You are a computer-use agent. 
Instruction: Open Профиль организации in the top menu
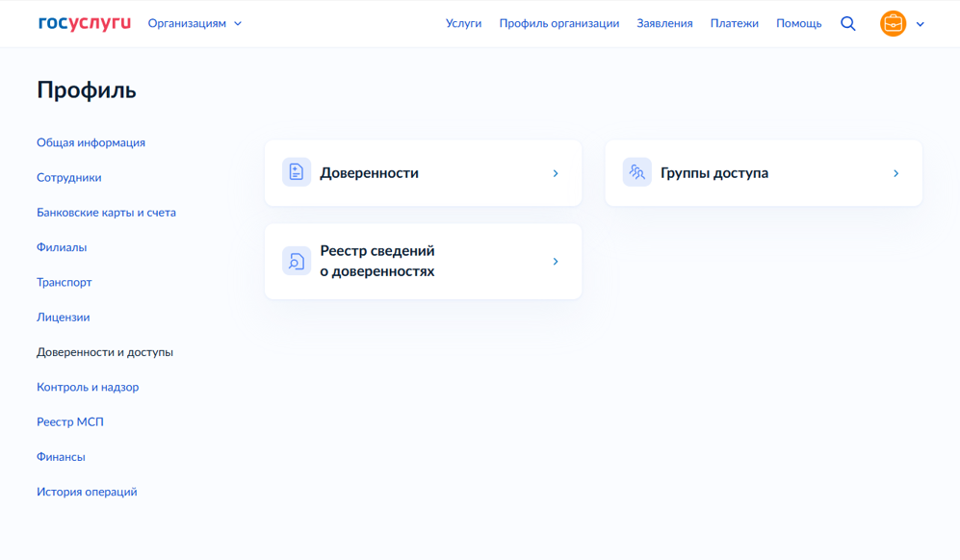pyautogui.click(x=559, y=23)
